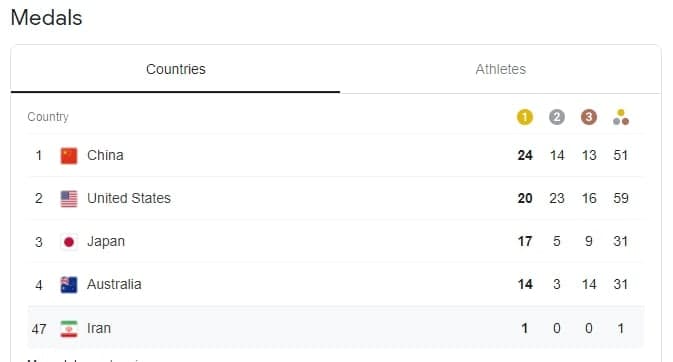The height and width of the screenshot is (362, 673).
Task: Click the Medals heading
Action: click(x=46, y=18)
